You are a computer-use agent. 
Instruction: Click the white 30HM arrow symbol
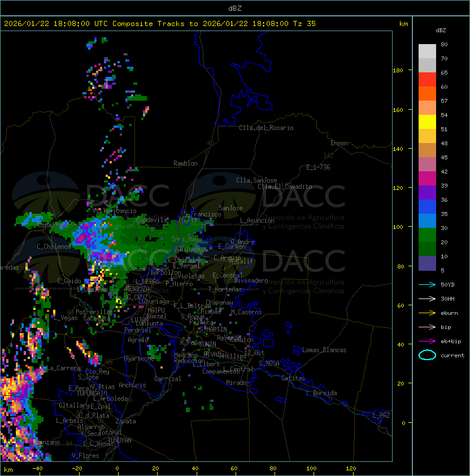click(427, 298)
